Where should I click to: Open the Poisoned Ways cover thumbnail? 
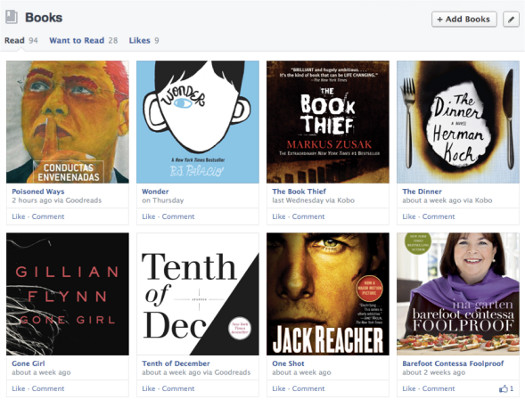67,122
